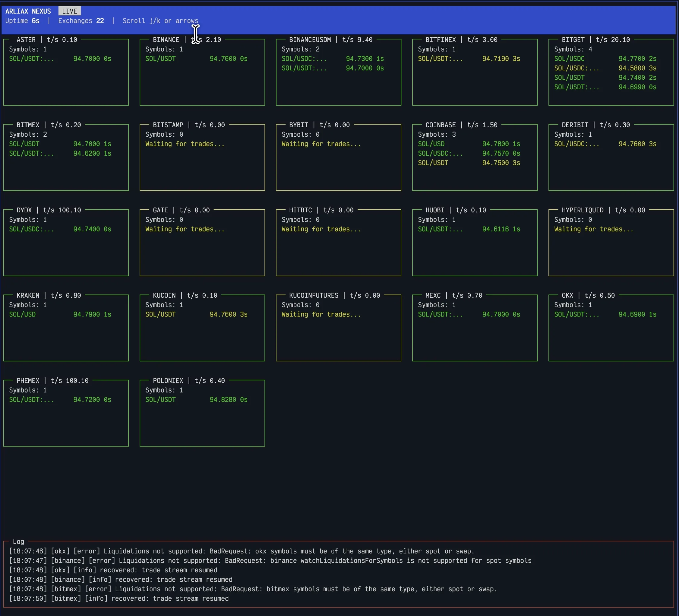Click COINBASE SOL/USDT price 94.7500

tap(495, 163)
